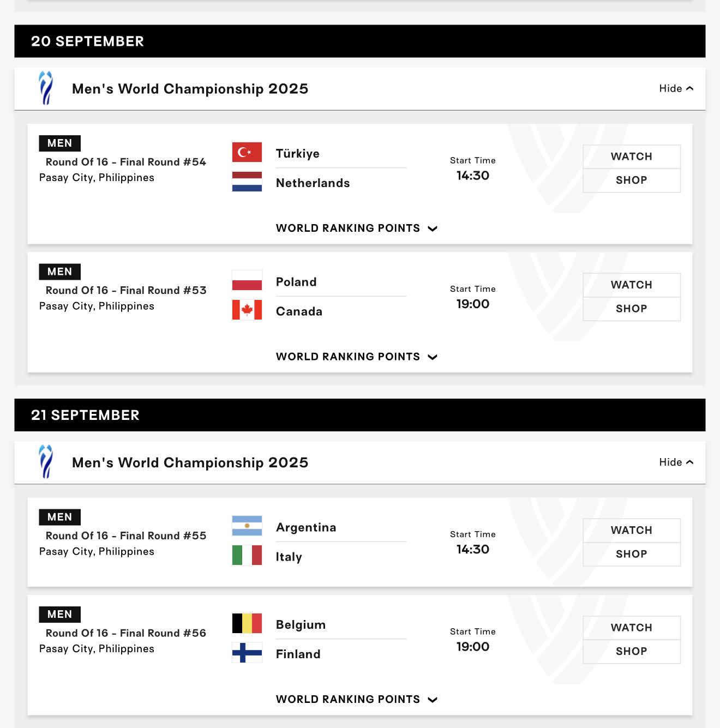Watch the Argentina vs Italy match
Image resolution: width=720 pixels, height=728 pixels.
(632, 530)
